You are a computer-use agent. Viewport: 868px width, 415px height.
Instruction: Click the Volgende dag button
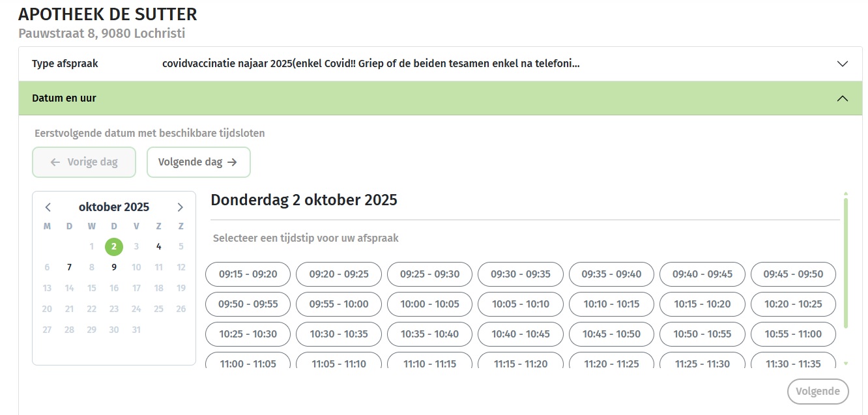[x=198, y=162]
